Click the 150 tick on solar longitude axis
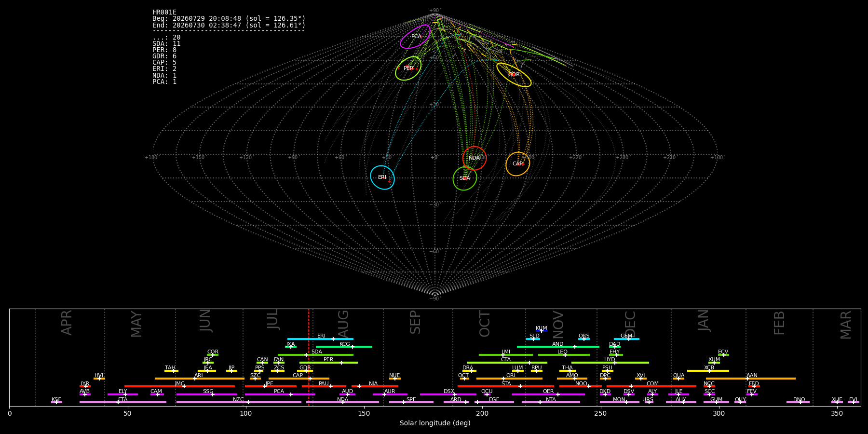 364,413
